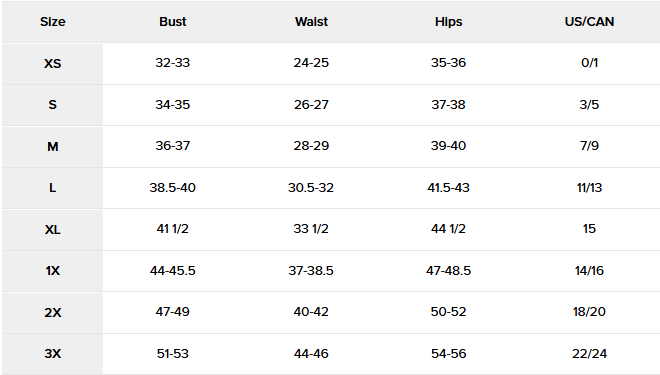
Task: Click the 1X size row label
Action: pyautogui.click(x=53, y=271)
